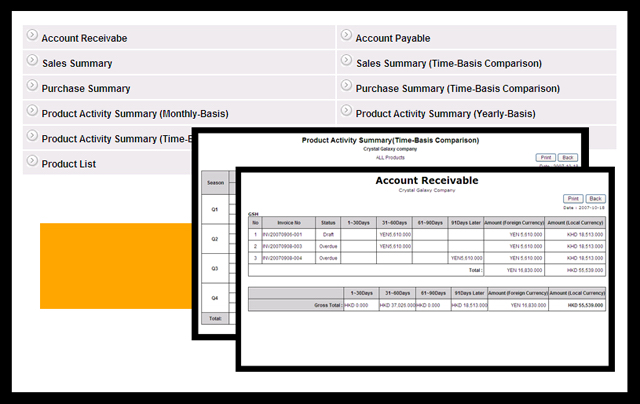Image resolution: width=640 pixels, height=404 pixels.
Task: Click Back button in Product Activity Summary window
Action: pyautogui.click(x=568, y=158)
